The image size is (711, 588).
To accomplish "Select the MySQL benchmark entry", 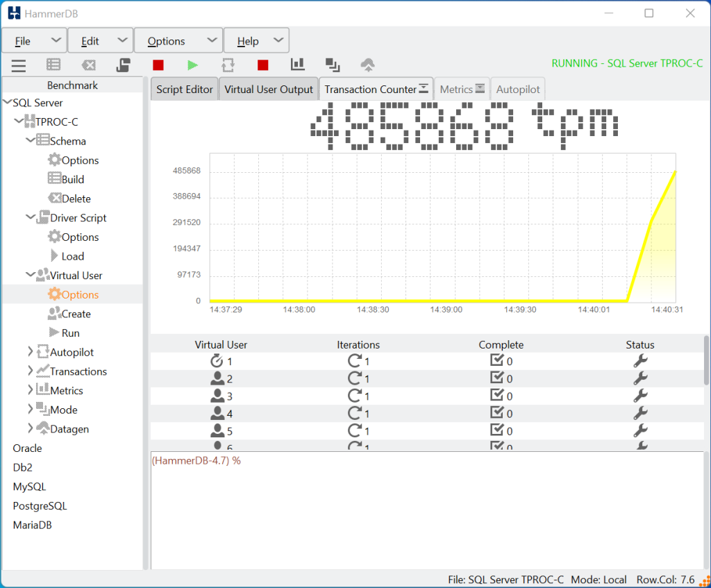I will pyautogui.click(x=29, y=487).
